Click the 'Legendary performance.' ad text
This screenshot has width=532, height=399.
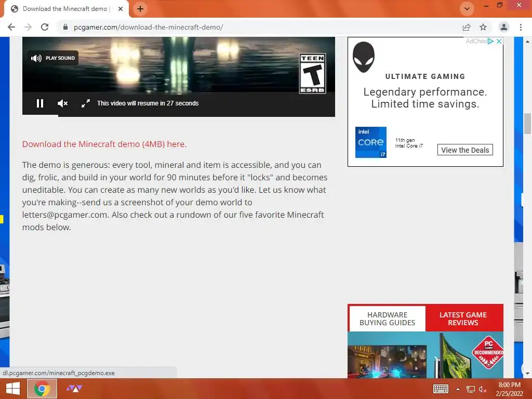(x=425, y=92)
